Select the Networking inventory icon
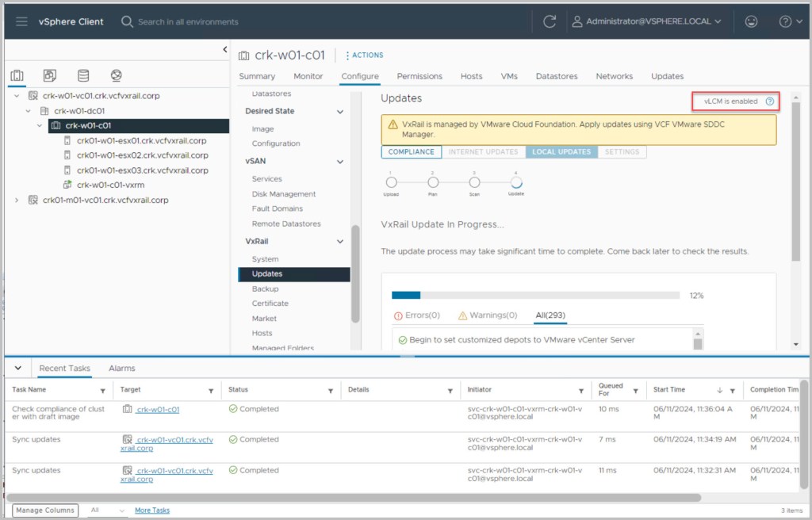 (117, 76)
